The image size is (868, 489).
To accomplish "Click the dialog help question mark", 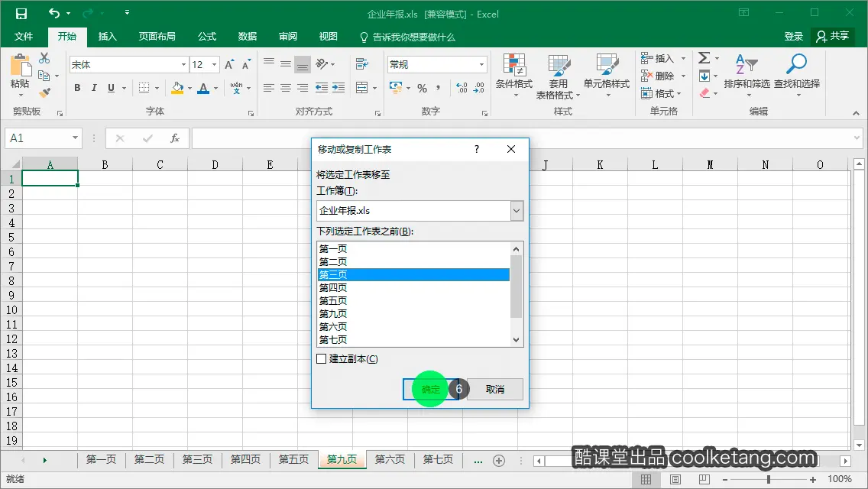I will click(x=477, y=149).
